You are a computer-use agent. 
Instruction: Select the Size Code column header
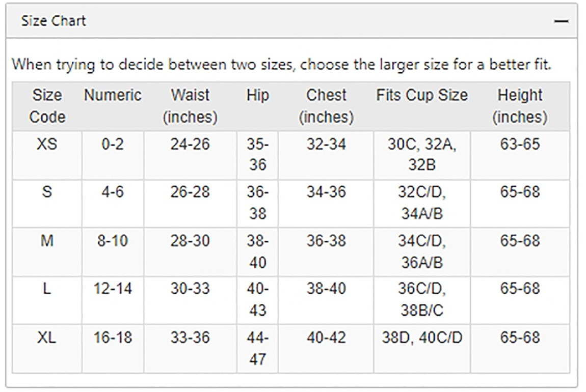[47, 106]
